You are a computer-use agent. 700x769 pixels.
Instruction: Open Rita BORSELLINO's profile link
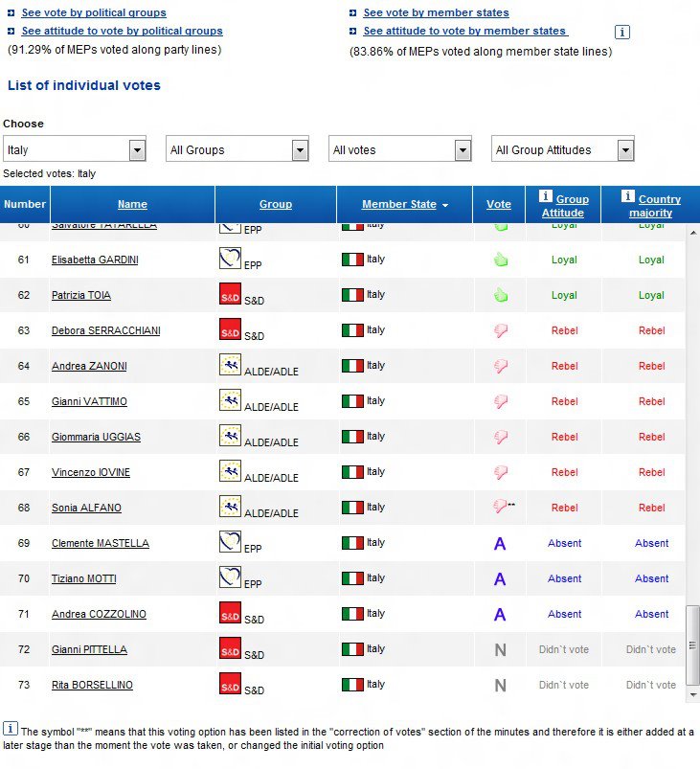92,685
